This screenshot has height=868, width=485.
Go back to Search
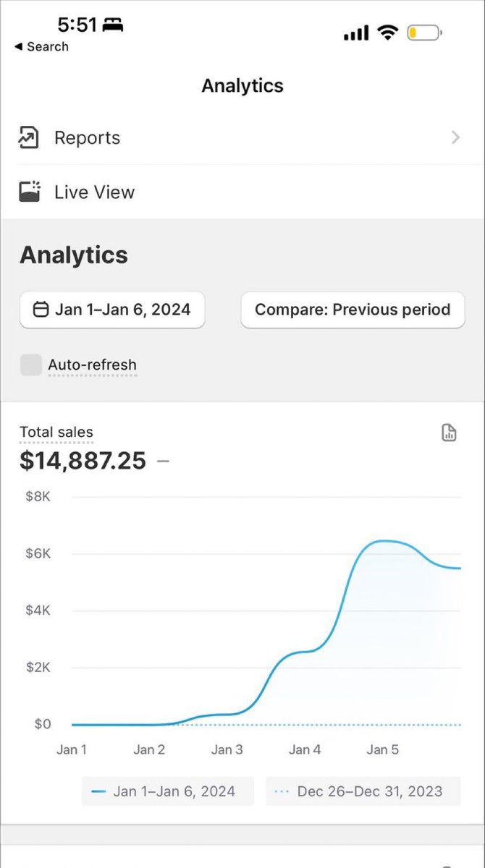pos(41,46)
